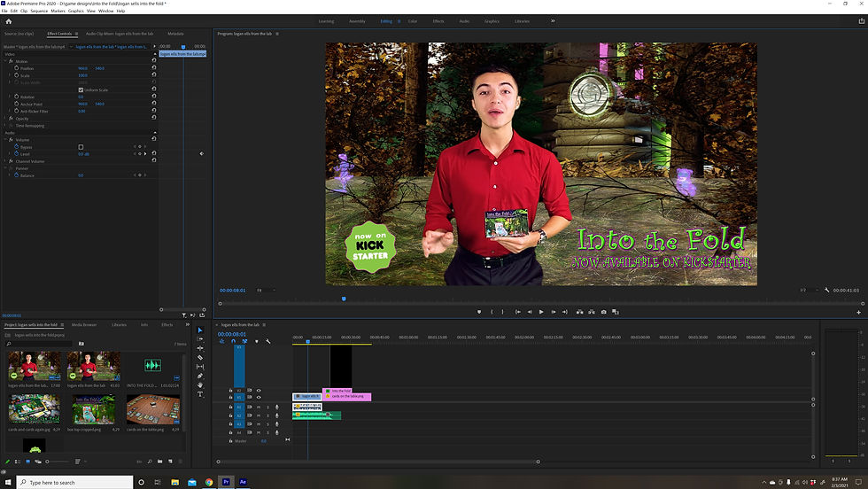Image resolution: width=868 pixels, height=489 pixels.
Task: Mute audio track A1
Action: click(259, 407)
